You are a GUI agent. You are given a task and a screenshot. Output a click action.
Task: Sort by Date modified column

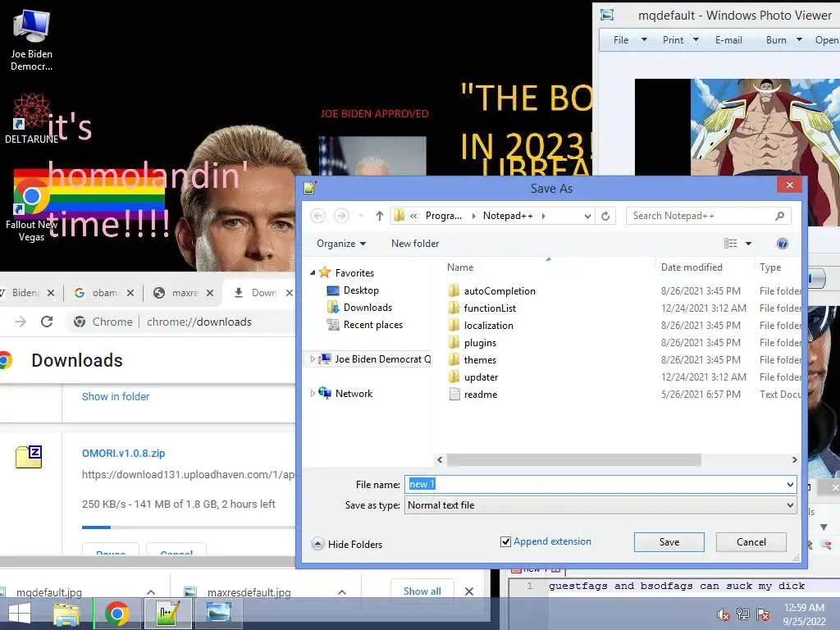pyautogui.click(x=692, y=267)
